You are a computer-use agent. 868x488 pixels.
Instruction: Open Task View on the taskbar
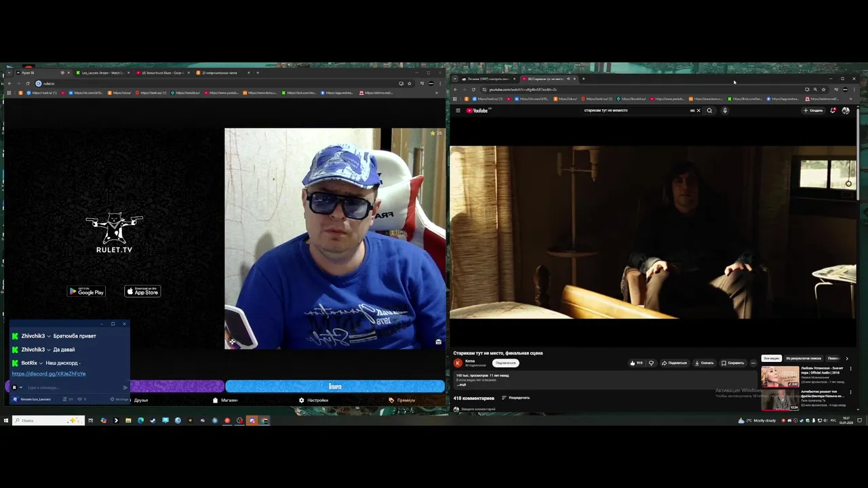coord(90,420)
